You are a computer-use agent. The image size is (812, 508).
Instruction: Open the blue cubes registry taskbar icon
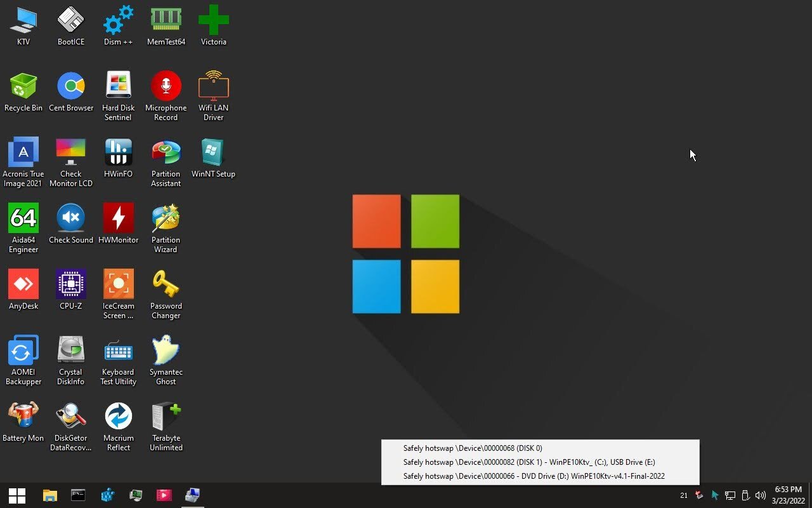point(107,495)
